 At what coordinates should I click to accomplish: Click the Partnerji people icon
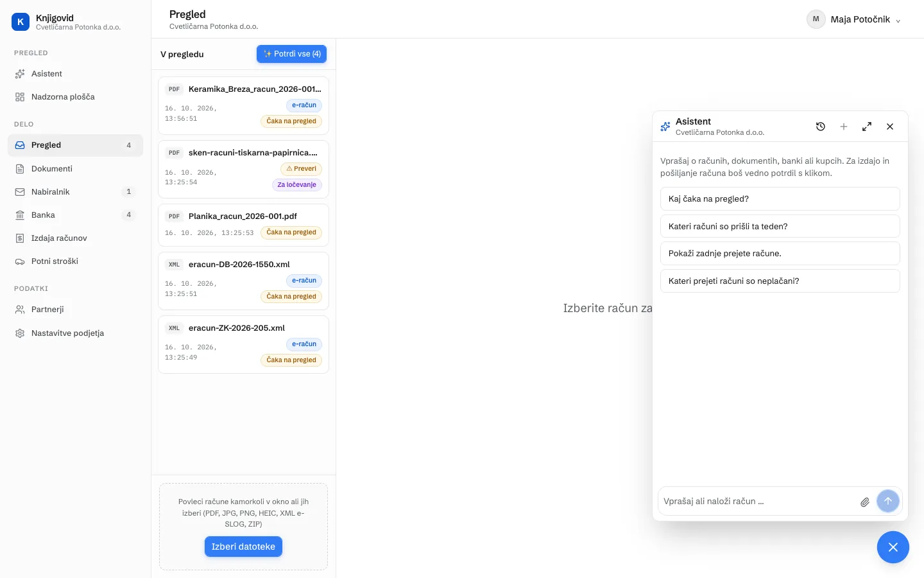(x=20, y=310)
